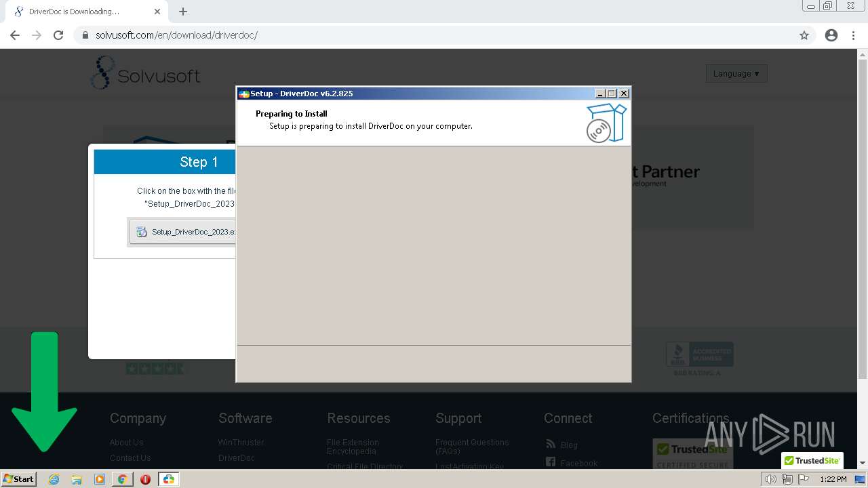The image size is (868, 488).
Task: Click the 1:22 PM system clock
Action: pyautogui.click(x=833, y=479)
